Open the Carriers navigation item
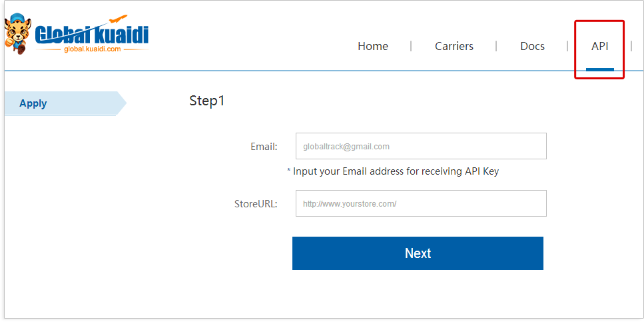644x322 pixels. [454, 46]
